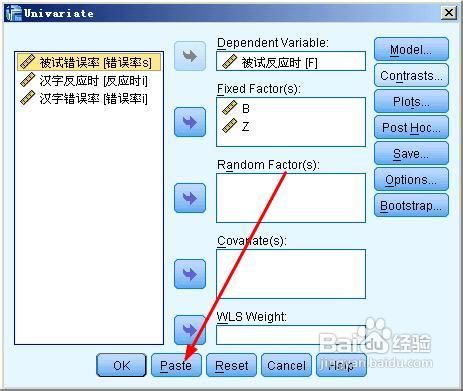Open the Save... dialog
Viewport: 463px width, 391px height.
point(411,153)
